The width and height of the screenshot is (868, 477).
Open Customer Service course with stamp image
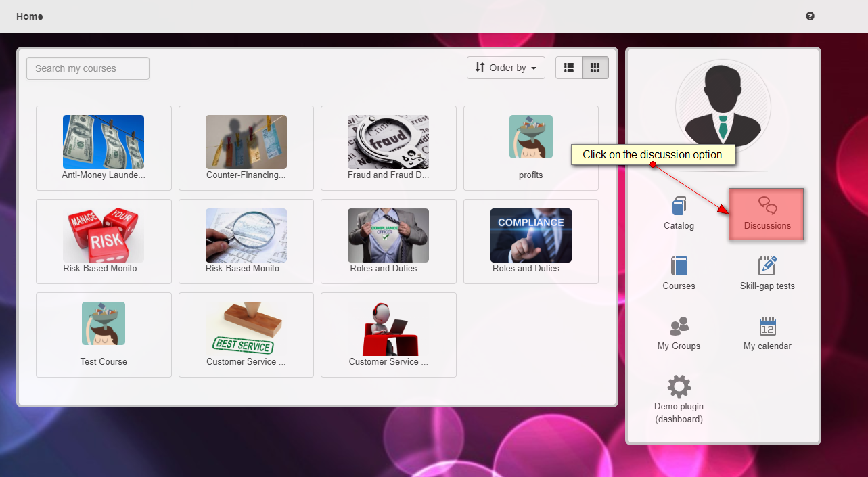coord(246,329)
